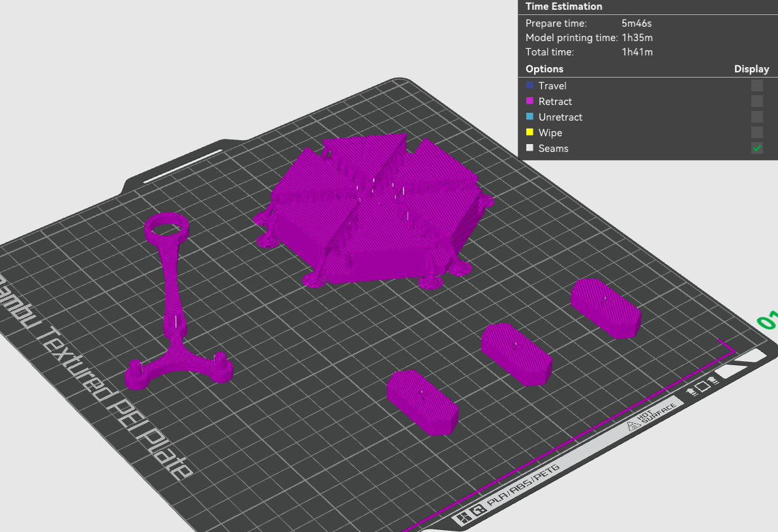
Task: Click the white Seams color swatch
Action: [530, 148]
